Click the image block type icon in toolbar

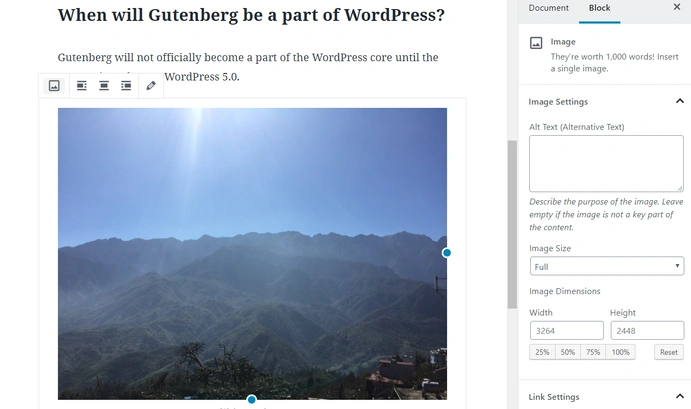[54, 86]
